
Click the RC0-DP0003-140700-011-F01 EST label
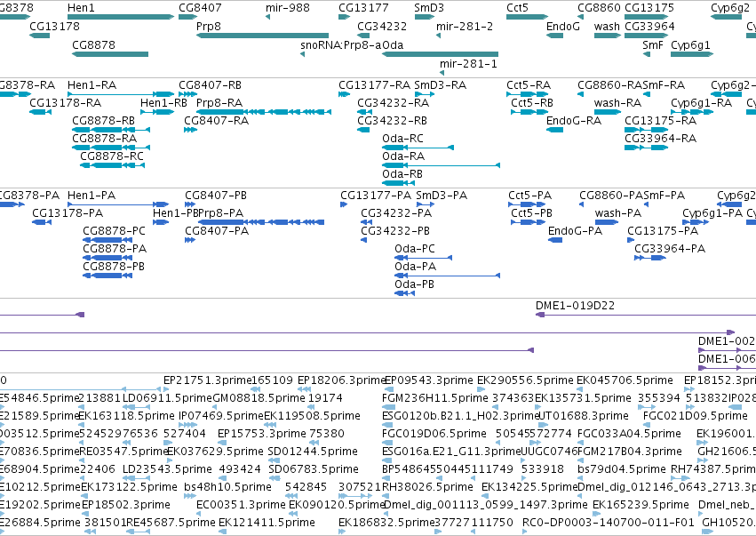(x=609, y=523)
